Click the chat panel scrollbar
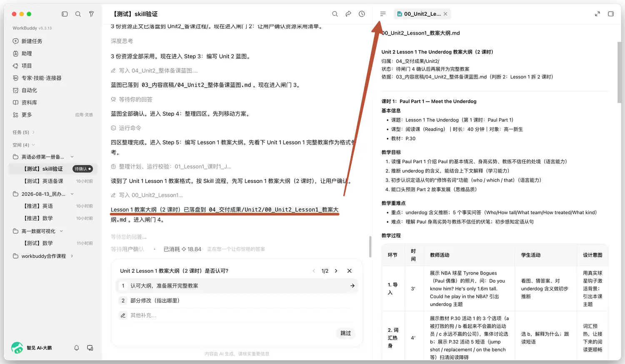 click(x=370, y=247)
